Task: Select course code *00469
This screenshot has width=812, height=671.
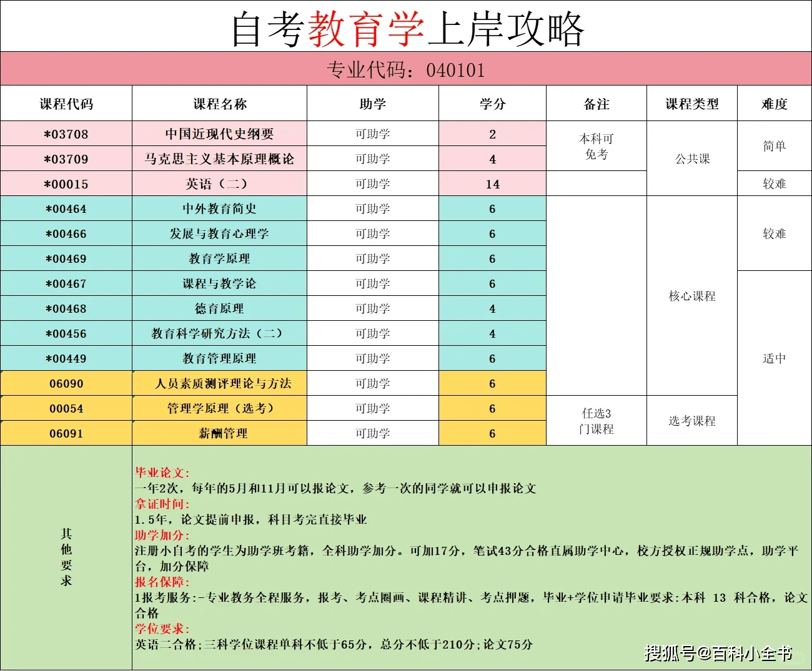Action: click(x=66, y=258)
